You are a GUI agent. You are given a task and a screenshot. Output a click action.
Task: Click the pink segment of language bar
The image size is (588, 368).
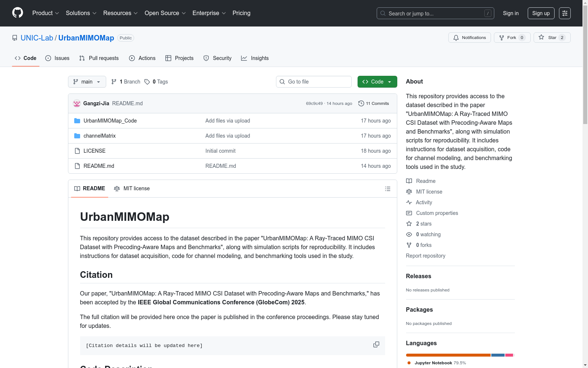[x=509, y=355]
